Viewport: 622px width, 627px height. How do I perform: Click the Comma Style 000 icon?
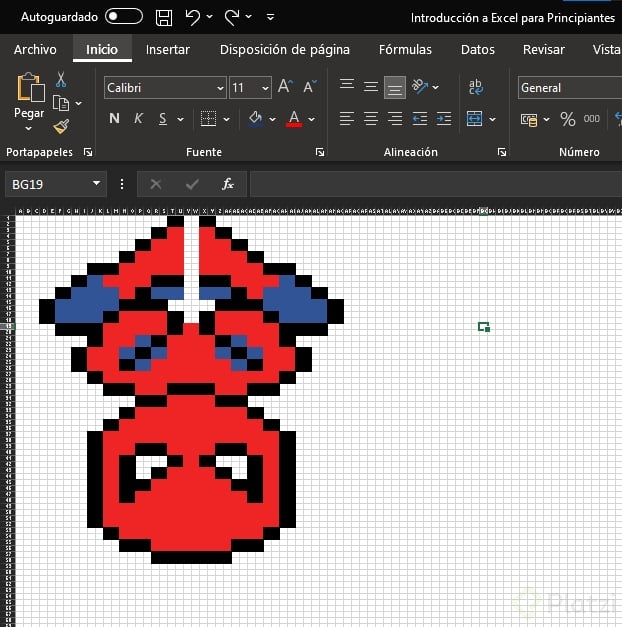(592, 119)
